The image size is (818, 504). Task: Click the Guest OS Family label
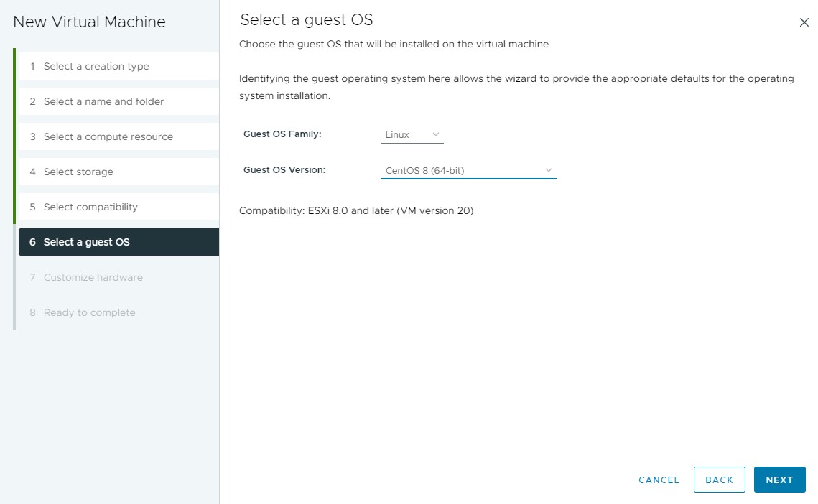coord(282,134)
